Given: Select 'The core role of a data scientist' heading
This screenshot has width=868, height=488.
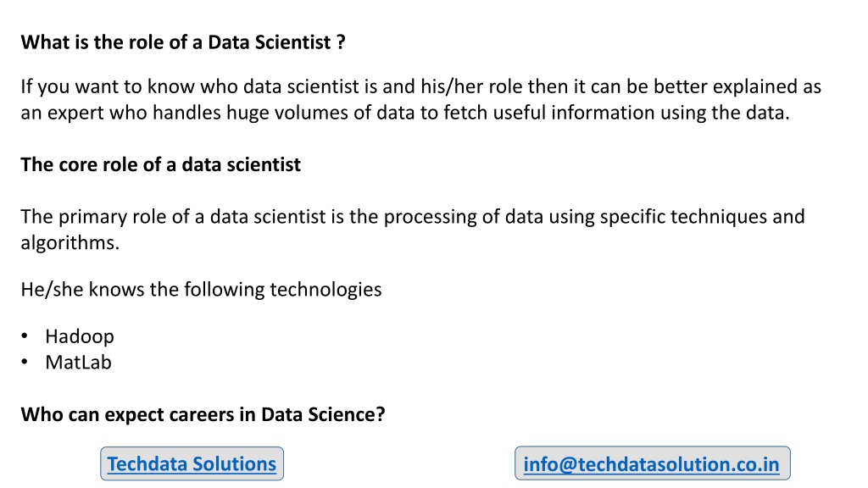Looking at the screenshot, I should (x=160, y=165).
